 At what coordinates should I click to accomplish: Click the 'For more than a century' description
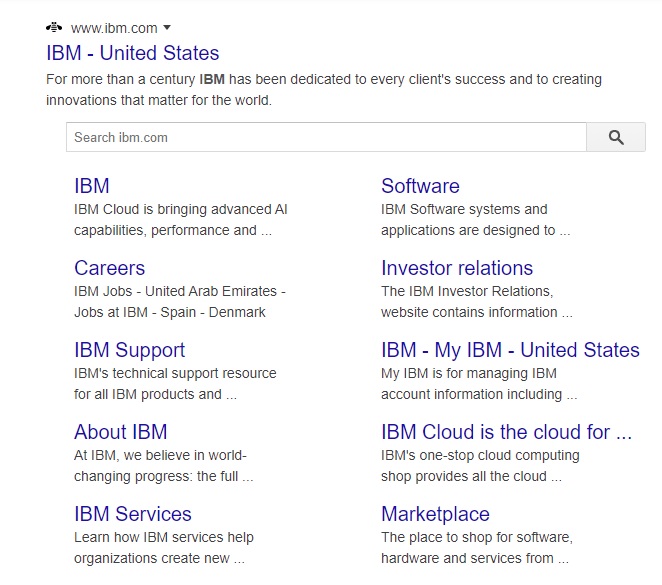point(324,90)
